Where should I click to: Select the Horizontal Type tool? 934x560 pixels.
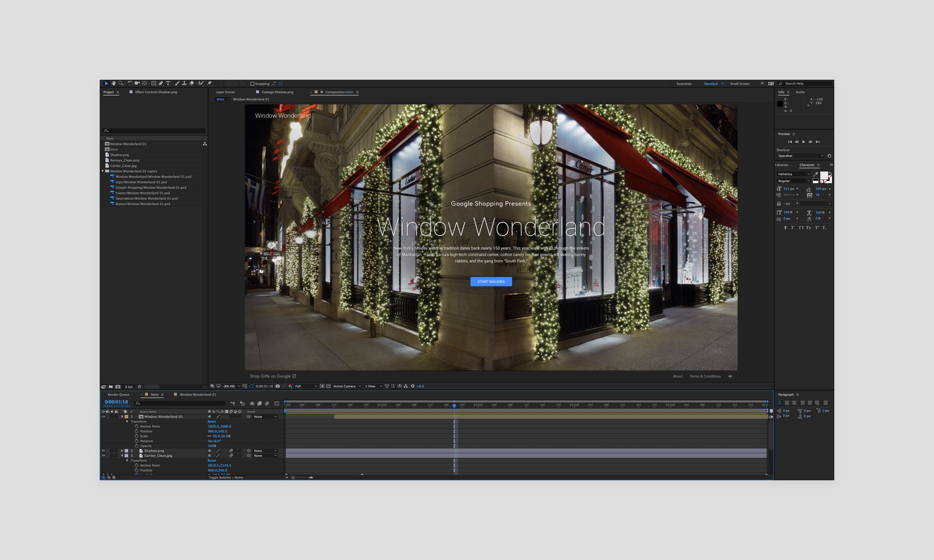(x=168, y=84)
